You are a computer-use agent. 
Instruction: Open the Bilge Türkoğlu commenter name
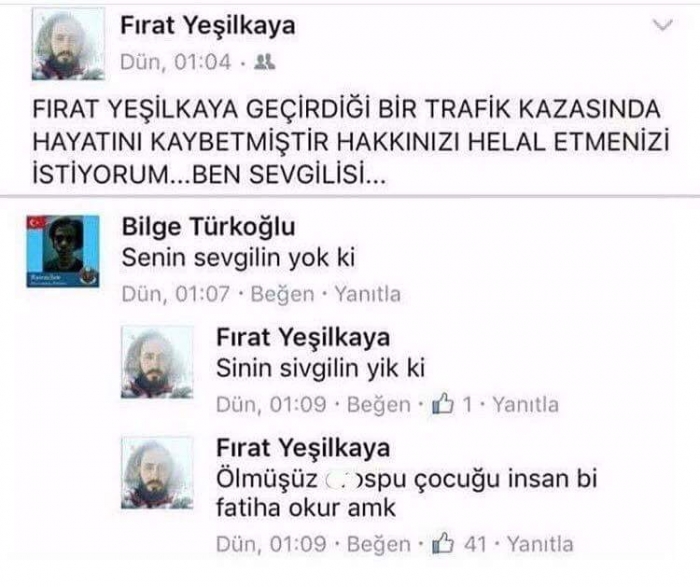click(x=208, y=227)
